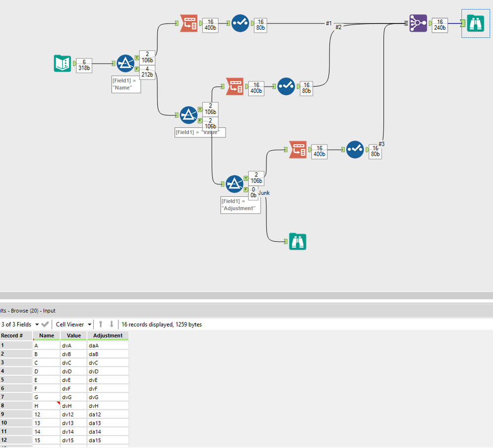This screenshot has width=493, height=448.
Task: Select the Dynamic Rename tool after Value filter
Action: tap(235, 86)
